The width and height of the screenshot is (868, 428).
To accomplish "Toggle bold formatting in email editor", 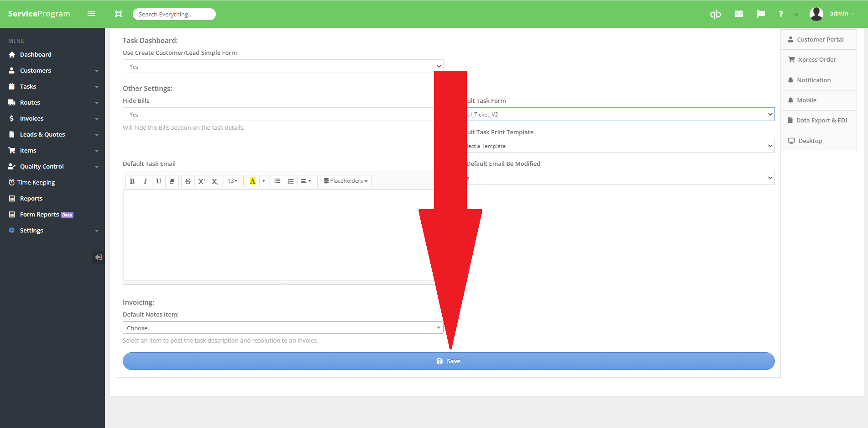I will (132, 181).
